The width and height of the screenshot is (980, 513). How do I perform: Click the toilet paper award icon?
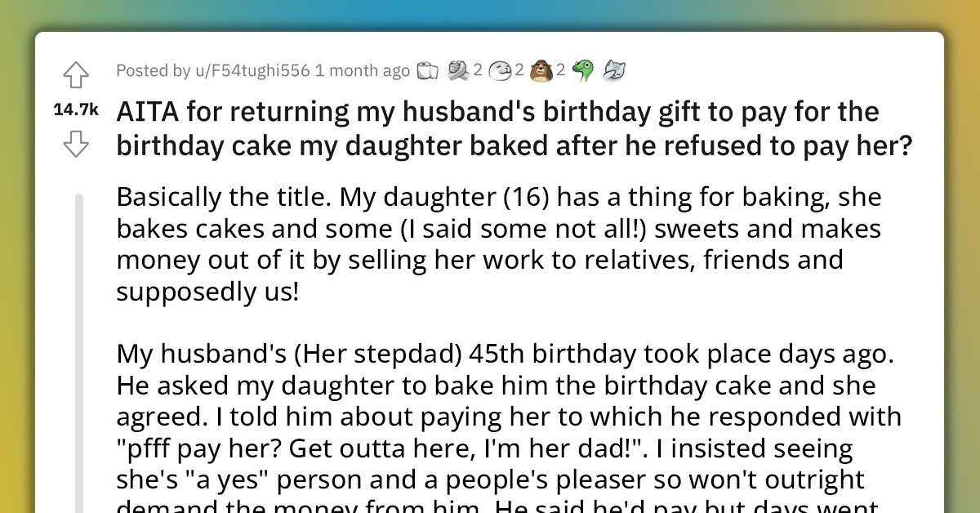coord(427,70)
